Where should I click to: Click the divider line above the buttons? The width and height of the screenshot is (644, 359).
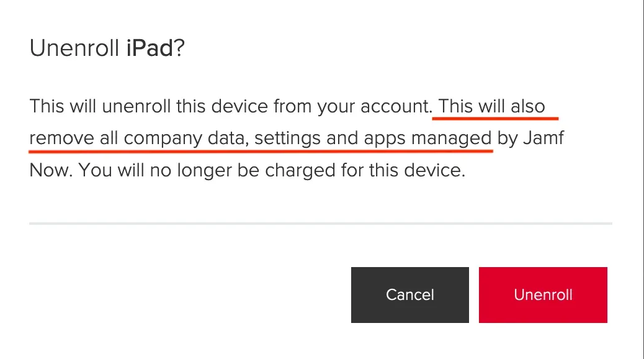coord(320,222)
